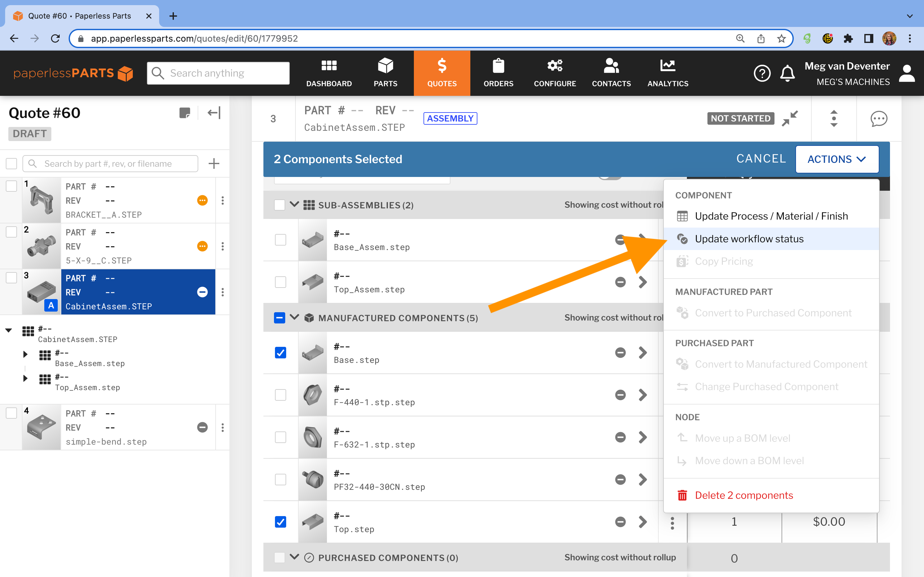Click the add part plus icon
Viewport: 924px width, 577px height.
(x=214, y=164)
